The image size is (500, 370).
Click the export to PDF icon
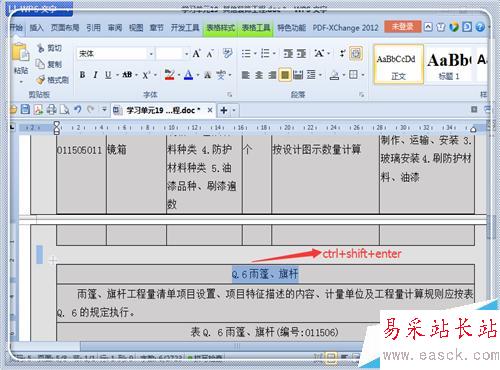(x=38, y=109)
